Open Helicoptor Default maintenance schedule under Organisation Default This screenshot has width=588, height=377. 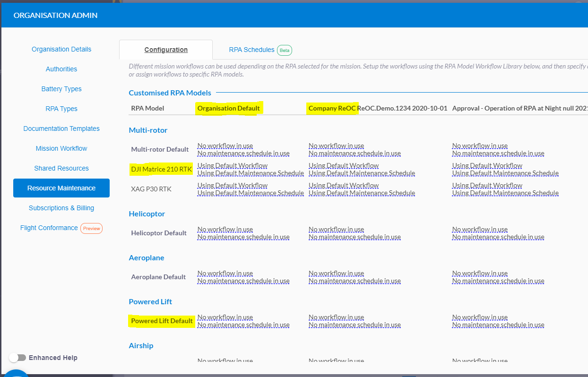[243, 237]
